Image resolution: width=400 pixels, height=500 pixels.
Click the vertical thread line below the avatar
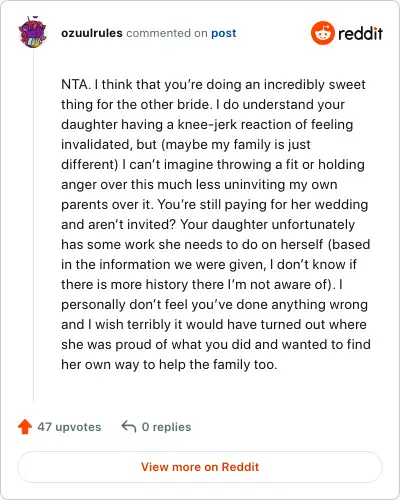(x=33, y=226)
